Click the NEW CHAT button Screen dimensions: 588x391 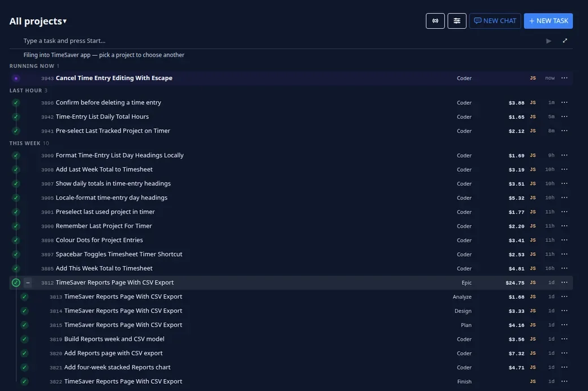tap(495, 21)
